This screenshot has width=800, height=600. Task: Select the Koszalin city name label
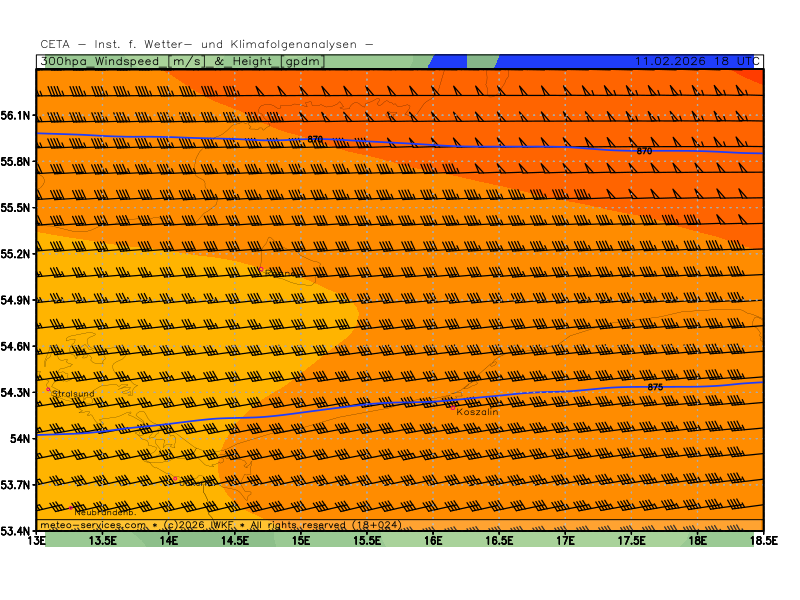pyautogui.click(x=477, y=412)
